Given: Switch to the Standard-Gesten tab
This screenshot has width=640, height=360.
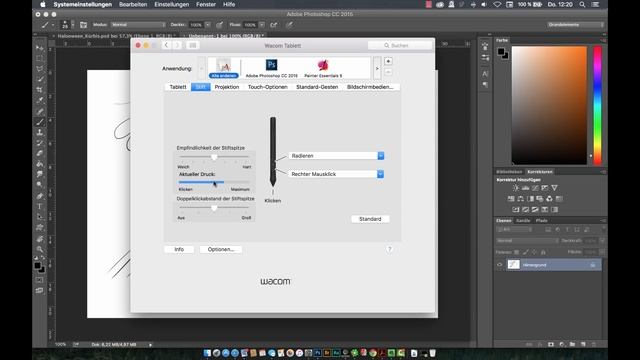Looking at the screenshot, I should pos(317,87).
